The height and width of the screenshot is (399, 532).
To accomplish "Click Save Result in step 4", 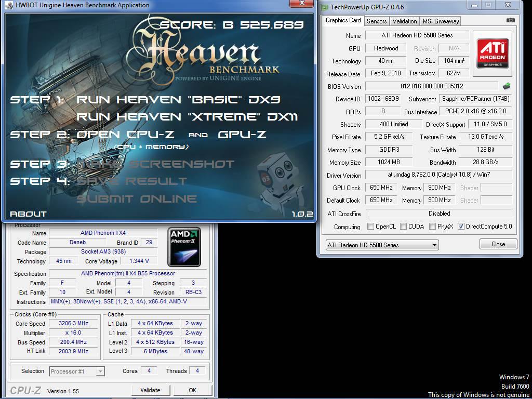I will [x=132, y=181].
